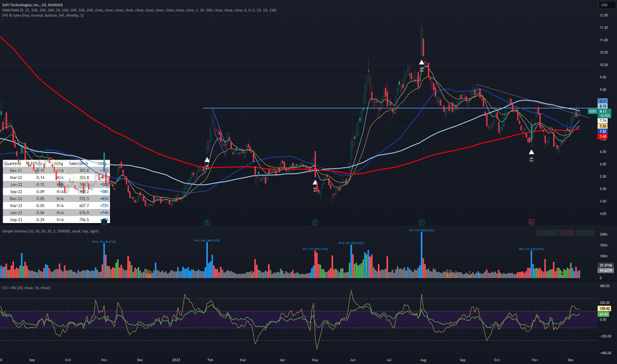This screenshot has height=364, width=617.
Task: Click the 200M volume axis label
Action: 604,234
